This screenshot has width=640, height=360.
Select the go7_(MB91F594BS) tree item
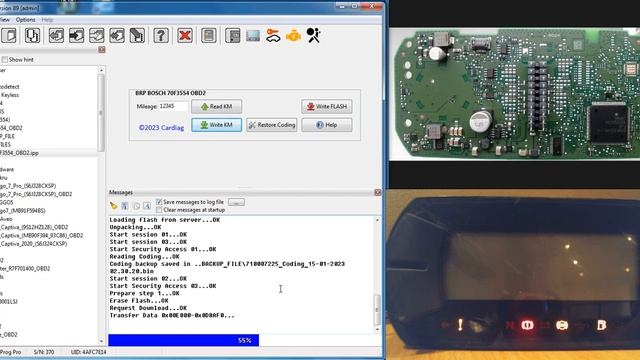[22, 211]
